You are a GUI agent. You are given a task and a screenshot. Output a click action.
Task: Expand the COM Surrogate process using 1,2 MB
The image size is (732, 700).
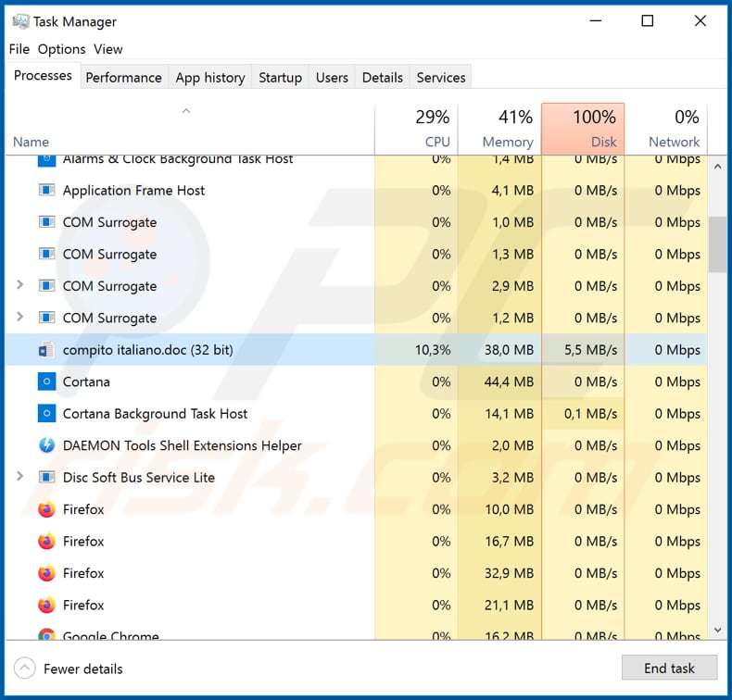20,318
